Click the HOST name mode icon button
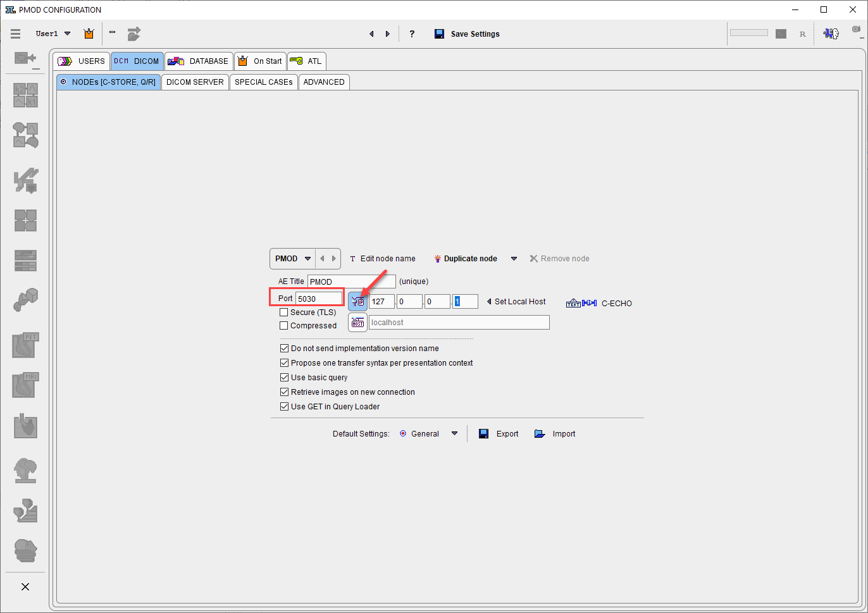Viewport: 868px width, 613px height. click(x=357, y=323)
